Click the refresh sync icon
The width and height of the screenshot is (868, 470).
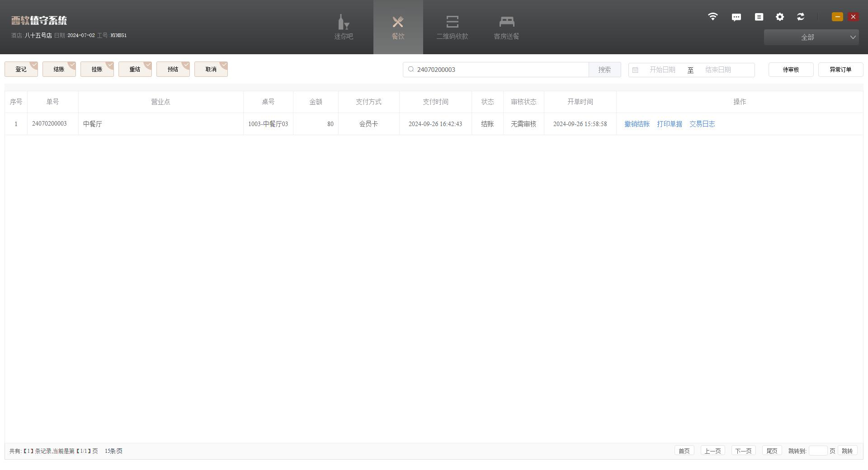801,17
